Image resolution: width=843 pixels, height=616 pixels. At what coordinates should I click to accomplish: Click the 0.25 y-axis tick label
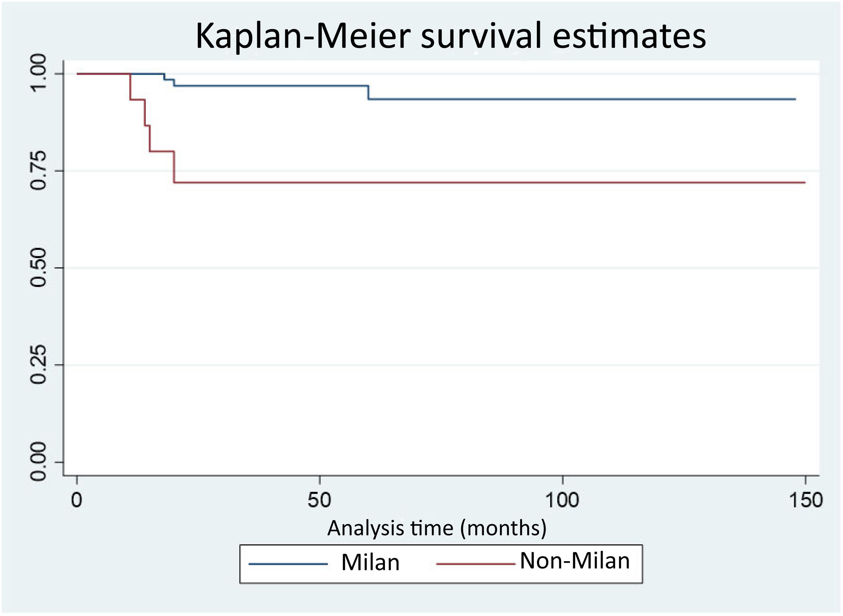38,365
